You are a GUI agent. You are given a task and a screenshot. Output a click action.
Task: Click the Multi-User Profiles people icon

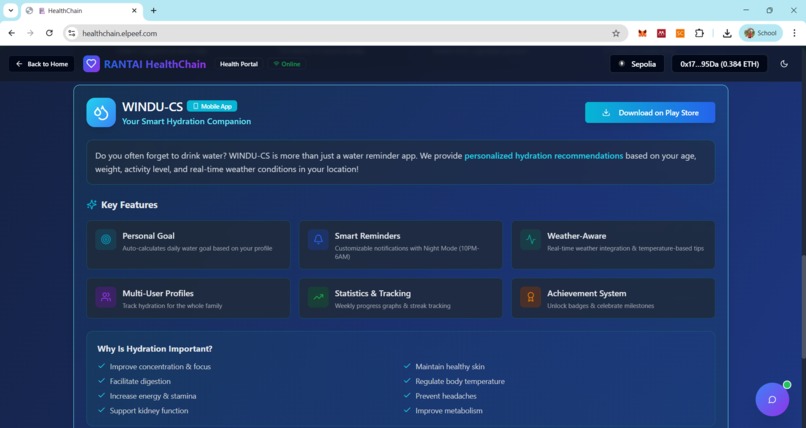tap(106, 297)
